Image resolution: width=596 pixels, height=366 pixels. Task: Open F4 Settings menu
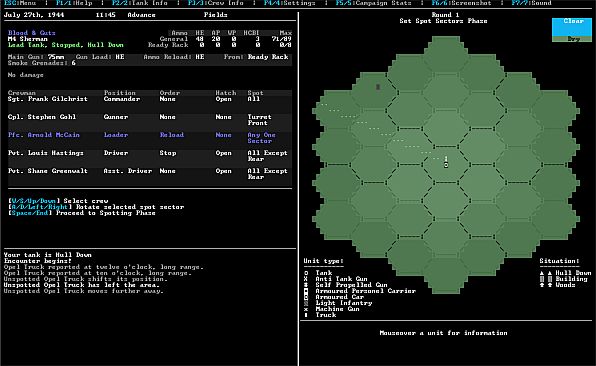(290, 3)
